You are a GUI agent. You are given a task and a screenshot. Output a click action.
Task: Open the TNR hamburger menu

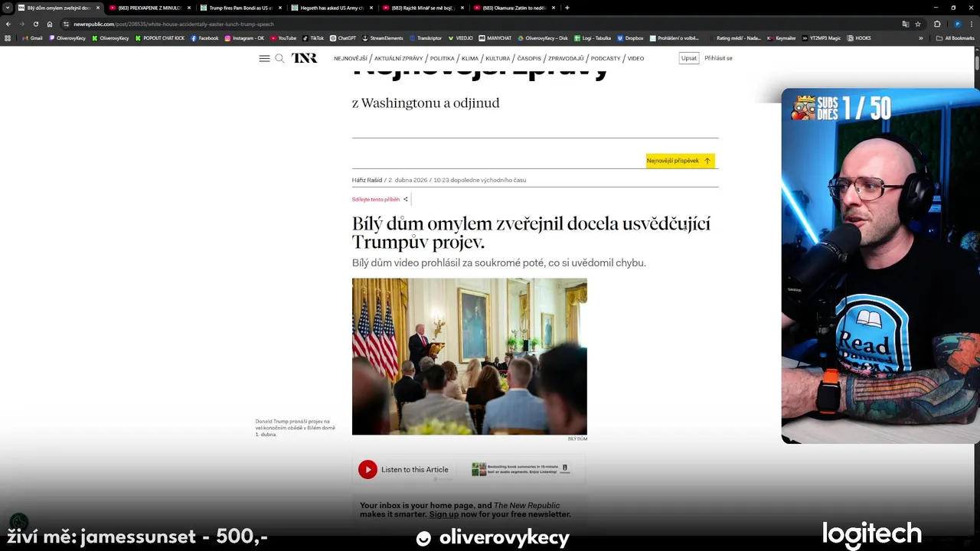pos(264,58)
